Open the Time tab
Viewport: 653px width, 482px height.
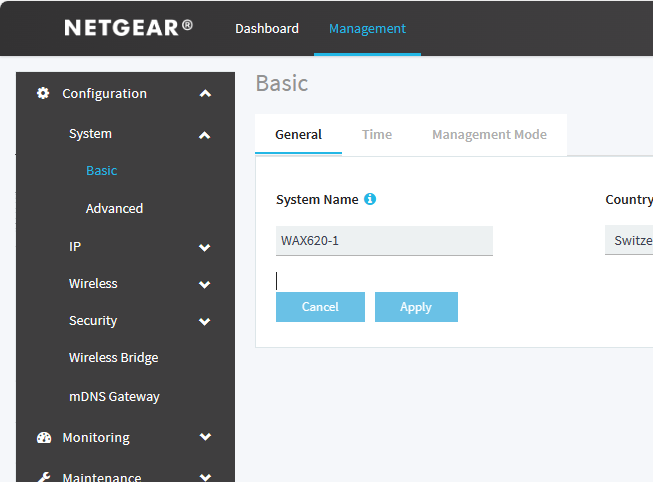pyautogui.click(x=377, y=134)
